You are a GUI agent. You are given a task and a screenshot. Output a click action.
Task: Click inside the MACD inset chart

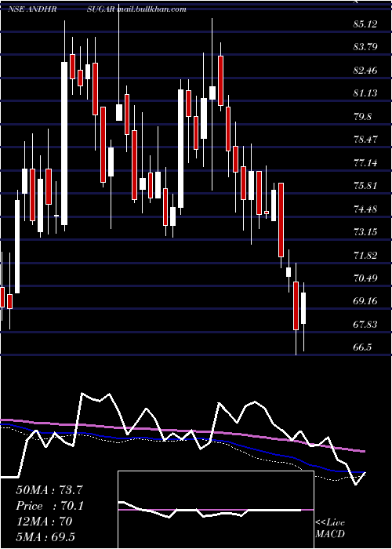click(x=216, y=510)
